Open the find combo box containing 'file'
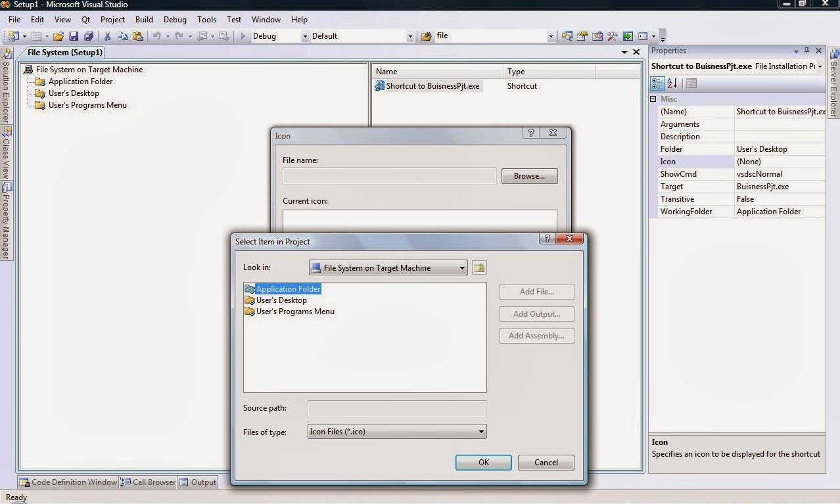This screenshot has height=504, width=840. click(551, 36)
